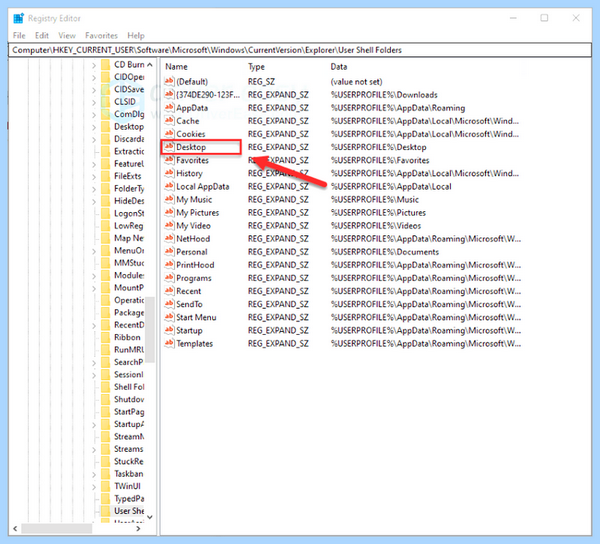Viewport: 600px width, 544px height.
Task: Expand the FileExts key arrow
Action: (x=94, y=177)
